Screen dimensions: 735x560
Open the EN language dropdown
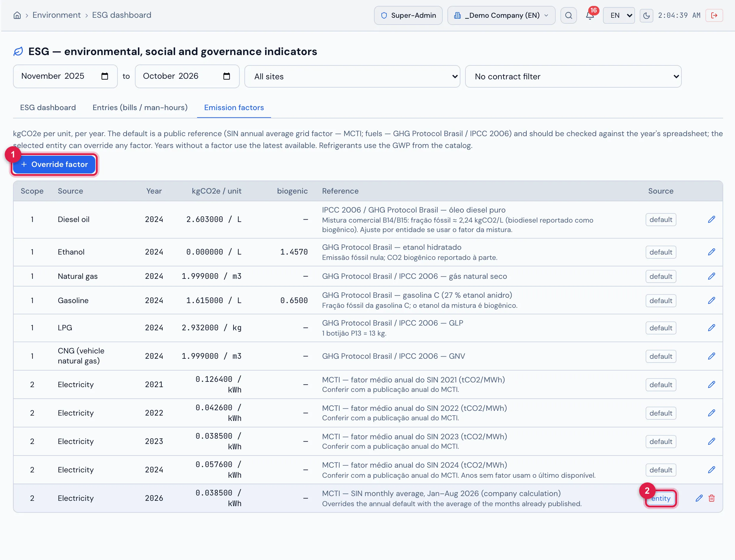619,15
